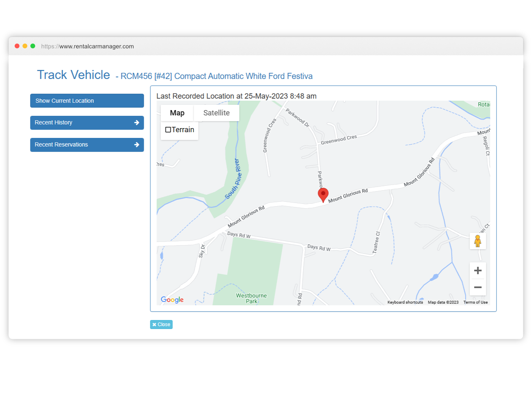Open Recent History panel

point(87,123)
